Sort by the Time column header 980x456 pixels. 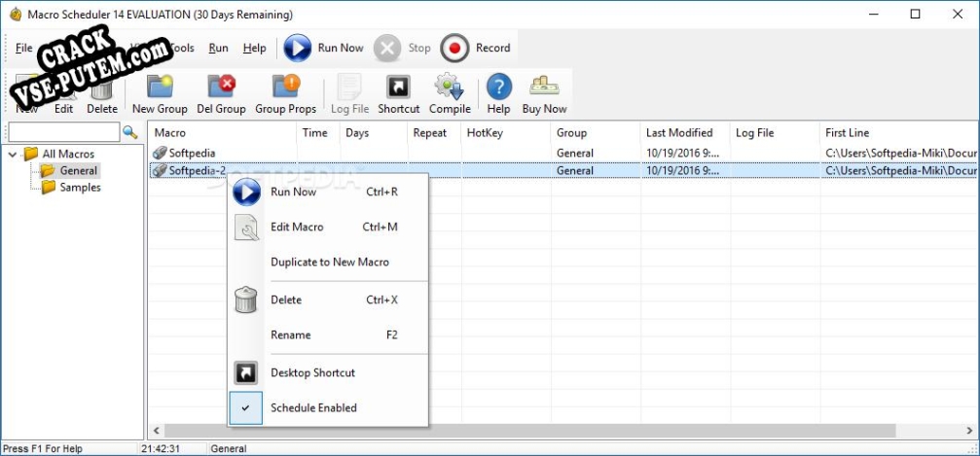pos(317,133)
